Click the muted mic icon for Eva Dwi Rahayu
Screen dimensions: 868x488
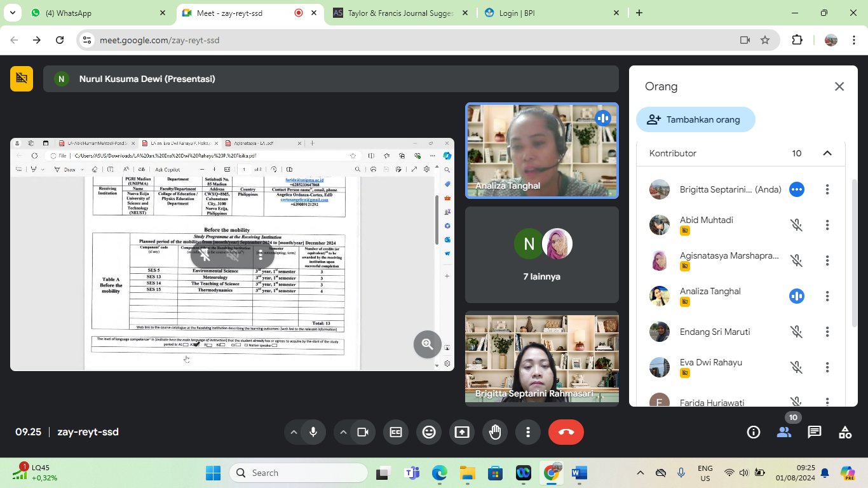pyautogui.click(x=797, y=367)
